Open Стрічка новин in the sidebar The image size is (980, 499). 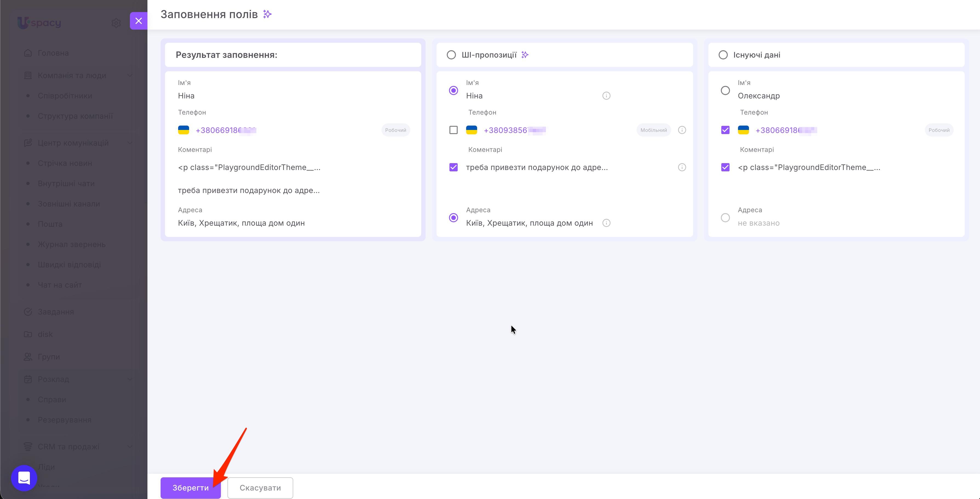pos(65,163)
